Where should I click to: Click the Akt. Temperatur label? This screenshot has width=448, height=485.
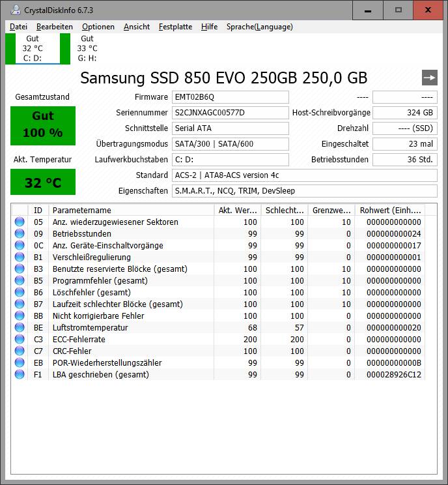[42, 160]
